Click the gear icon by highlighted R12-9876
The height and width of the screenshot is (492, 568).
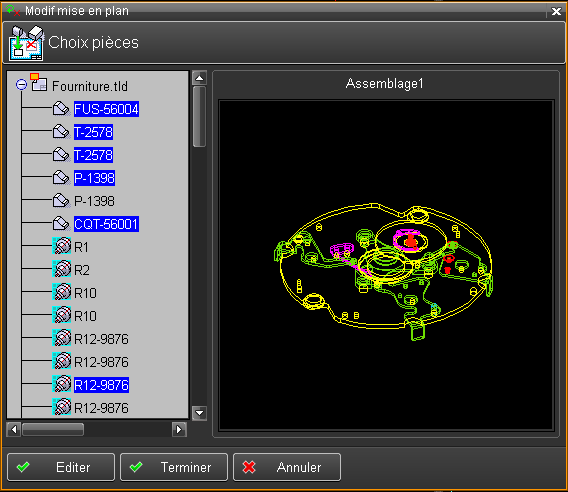tap(62, 384)
